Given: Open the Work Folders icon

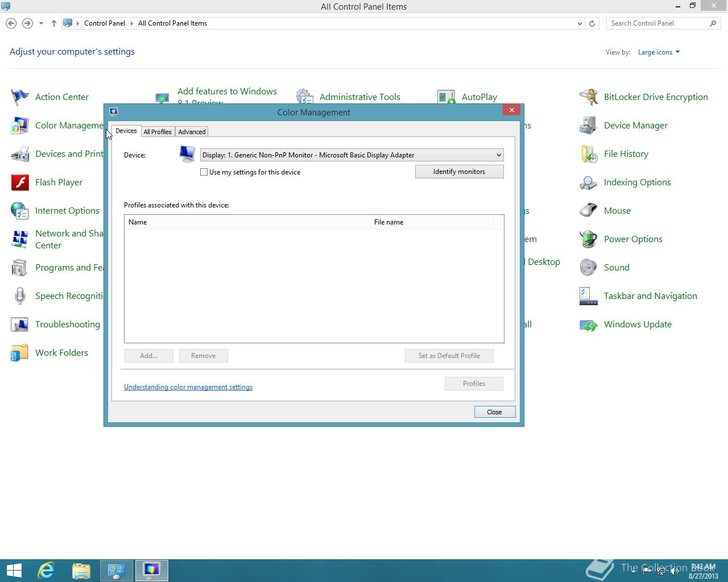Looking at the screenshot, I should [x=20, y=353].
